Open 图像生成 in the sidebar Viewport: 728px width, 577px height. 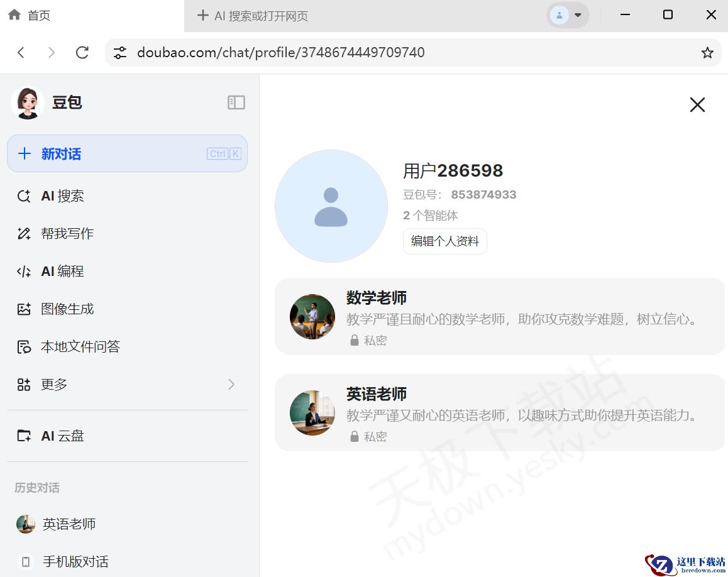127,309
